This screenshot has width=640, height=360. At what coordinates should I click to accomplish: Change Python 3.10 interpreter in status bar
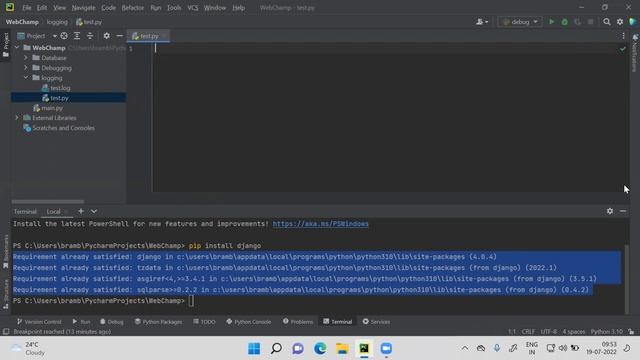[x=607, y=331]
